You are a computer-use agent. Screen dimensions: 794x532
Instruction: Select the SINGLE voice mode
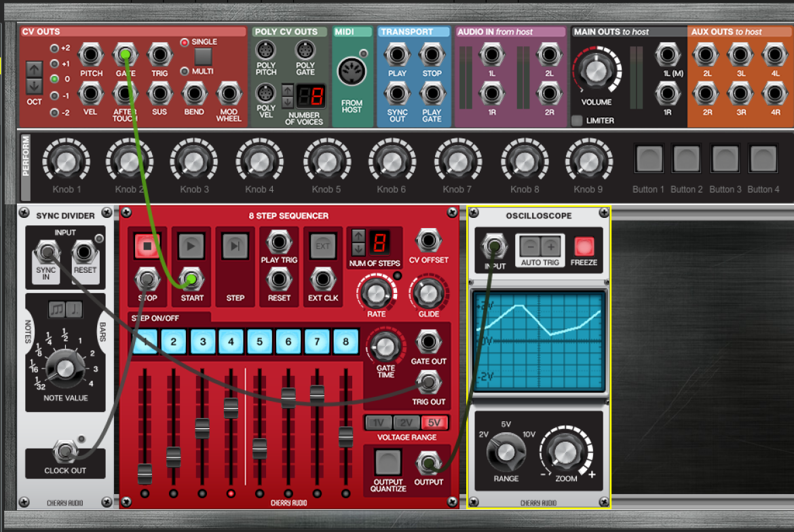click(185, 42)
